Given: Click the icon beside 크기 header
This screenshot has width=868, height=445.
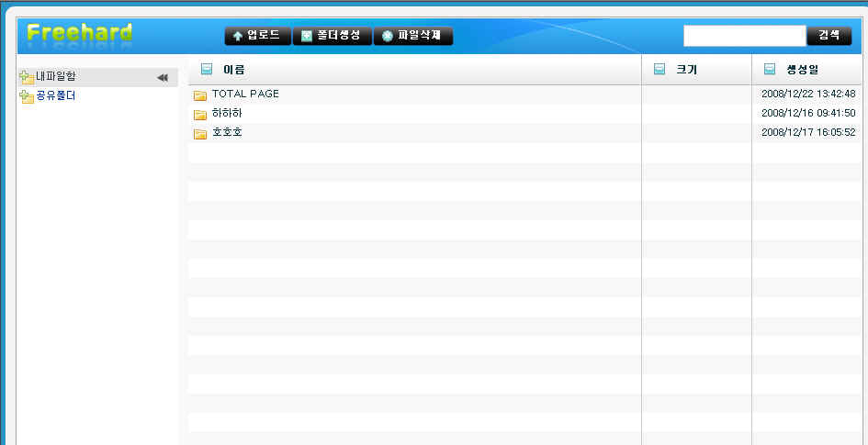Looking at the screenshot, I should pos(659,69).
